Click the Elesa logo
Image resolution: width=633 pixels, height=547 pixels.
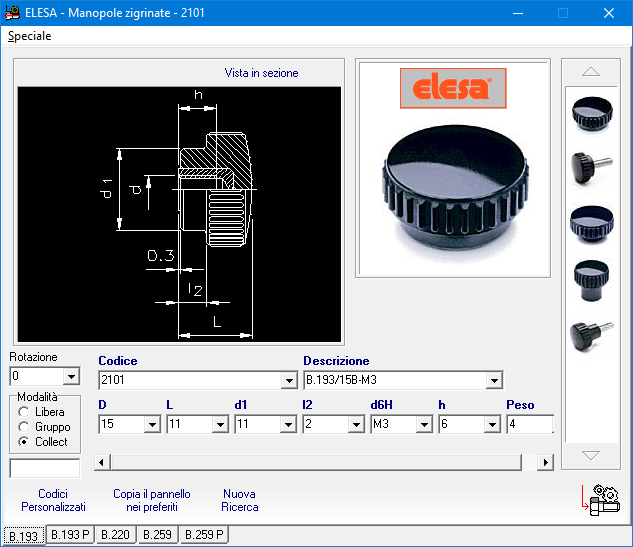(x=453, y=88)
